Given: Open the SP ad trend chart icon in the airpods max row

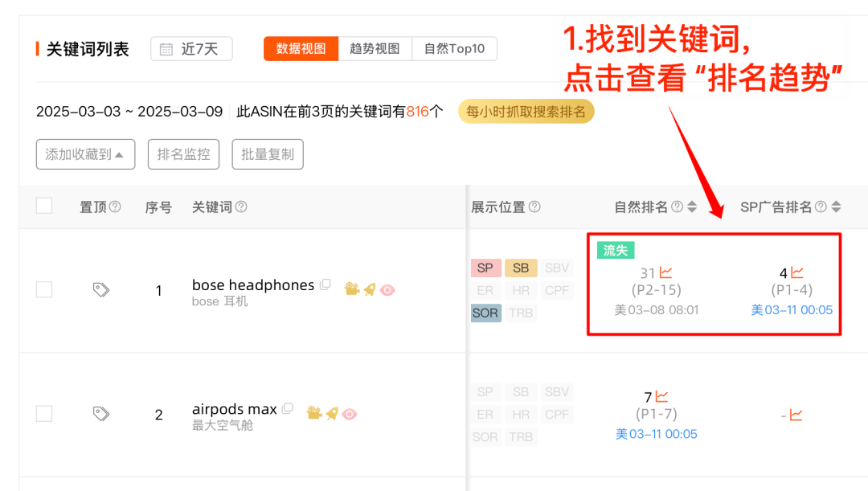Looking at the screenshot, I should point(796,415).
